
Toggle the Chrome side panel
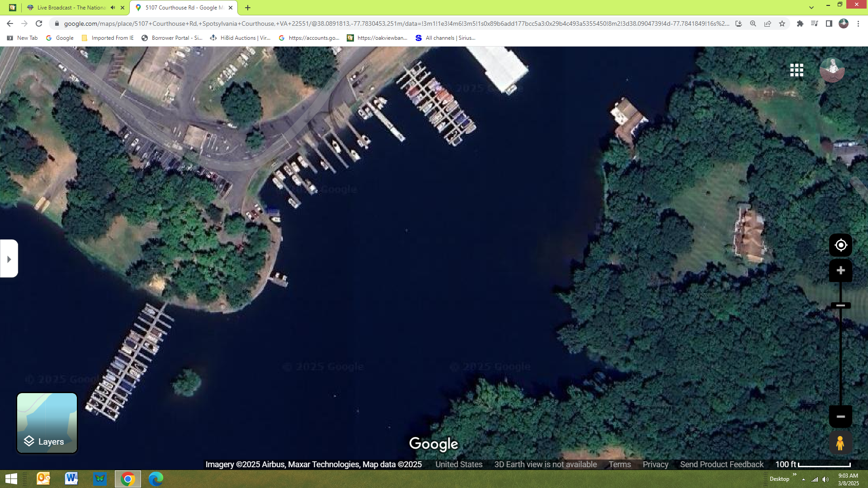[x=829, y=23]
